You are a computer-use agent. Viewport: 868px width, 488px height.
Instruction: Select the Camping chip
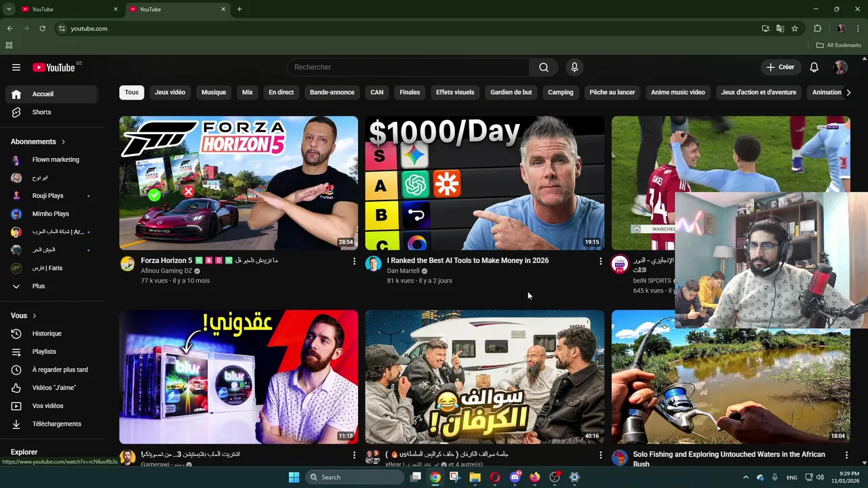point(561,92)
